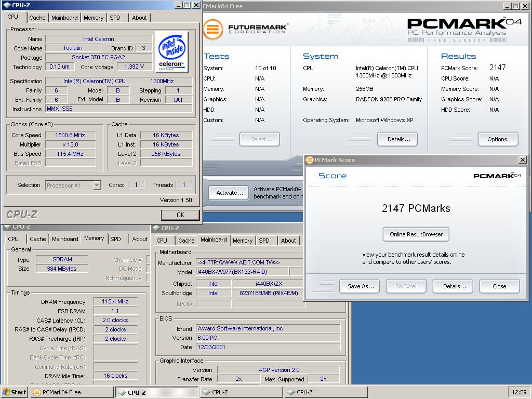Viewport: 532px width, 399px height.
Task: Click Save As... in Score dialog
Action: [360, 286]
